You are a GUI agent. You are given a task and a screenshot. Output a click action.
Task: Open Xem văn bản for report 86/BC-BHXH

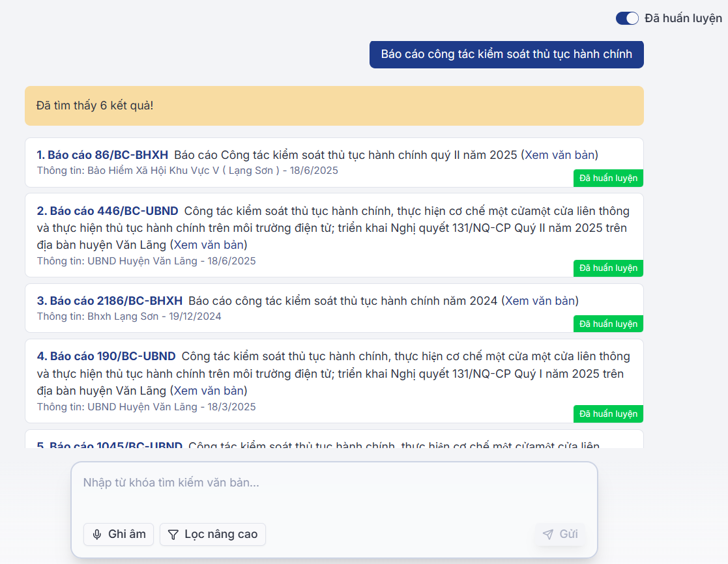point(560,155)
